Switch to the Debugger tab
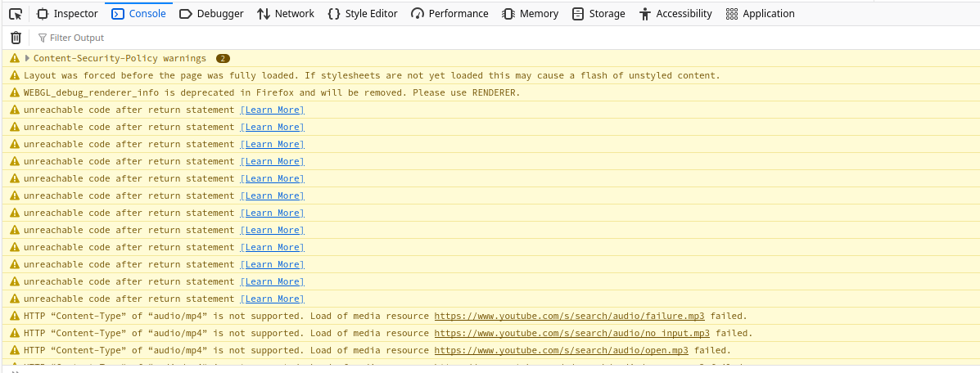The image size is (980, 373). 211,13
